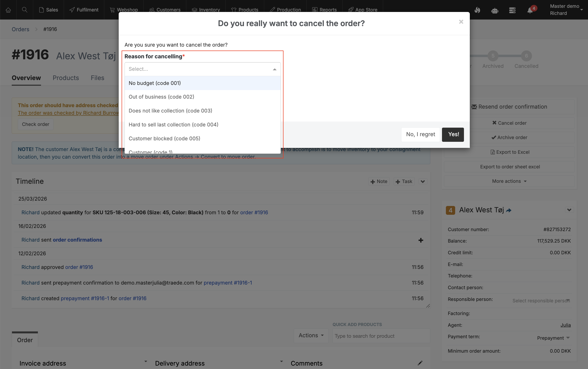Image resolution: width=588 pixels, height=369 pixels.
Task: Open the server stack icon
Action: point(512,10)
